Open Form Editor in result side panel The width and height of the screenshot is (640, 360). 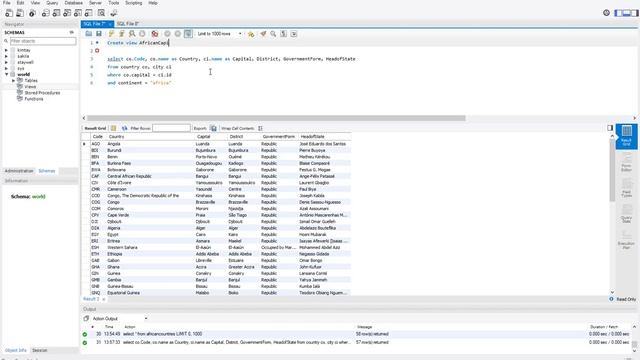pyautogui.click(x=627, y=162)
